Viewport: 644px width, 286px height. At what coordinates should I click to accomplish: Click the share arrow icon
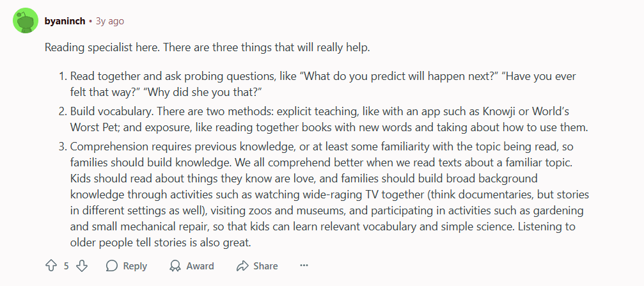(x=242, y=266)
